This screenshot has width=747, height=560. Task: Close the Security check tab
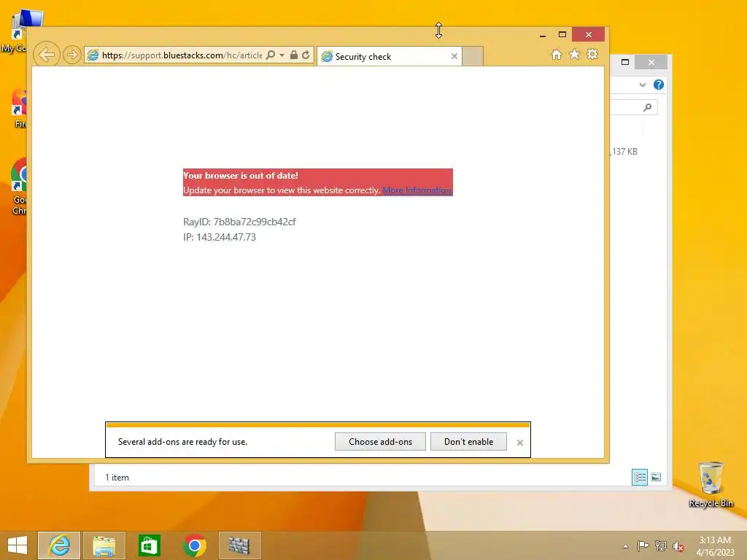pyautogui.click(x=454, y=56)
